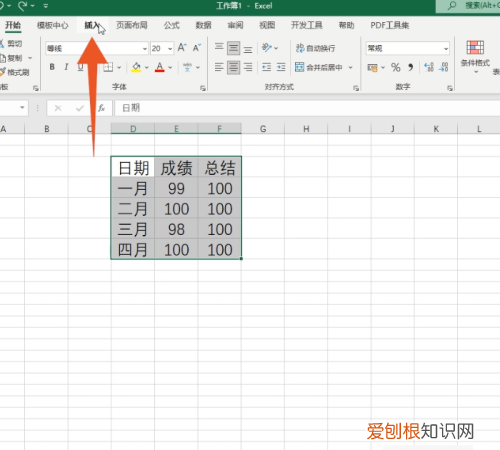Click the insert function fx icon

(102, 108)
